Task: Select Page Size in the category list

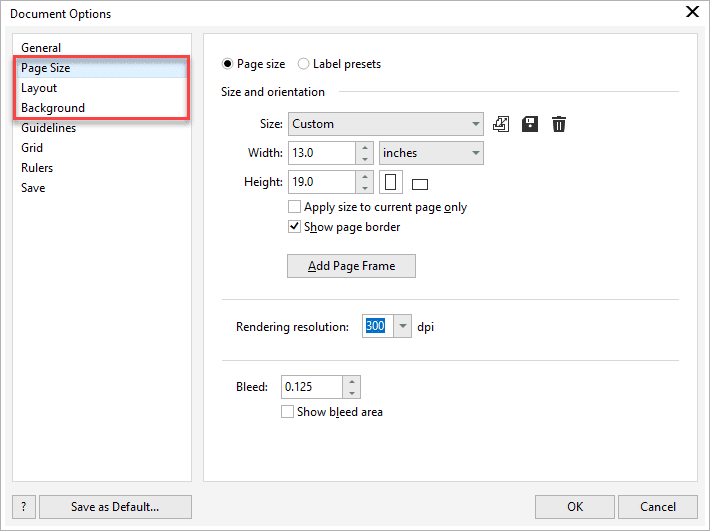Action: pos(102,68)
